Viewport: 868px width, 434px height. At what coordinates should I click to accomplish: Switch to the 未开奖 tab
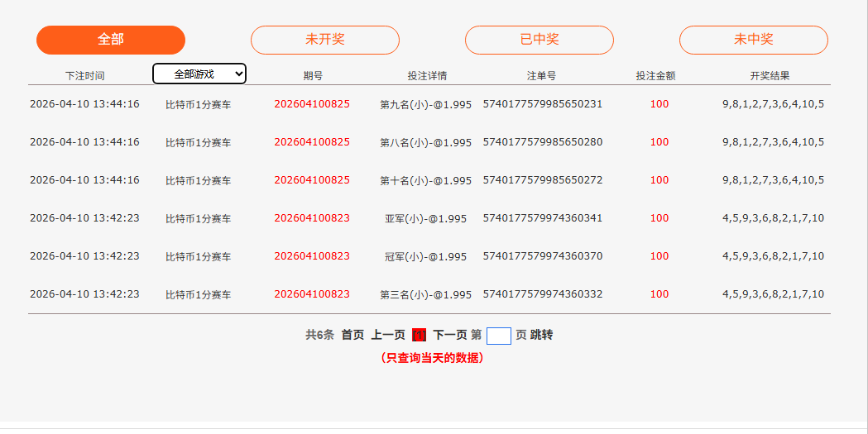coord(325,40)
